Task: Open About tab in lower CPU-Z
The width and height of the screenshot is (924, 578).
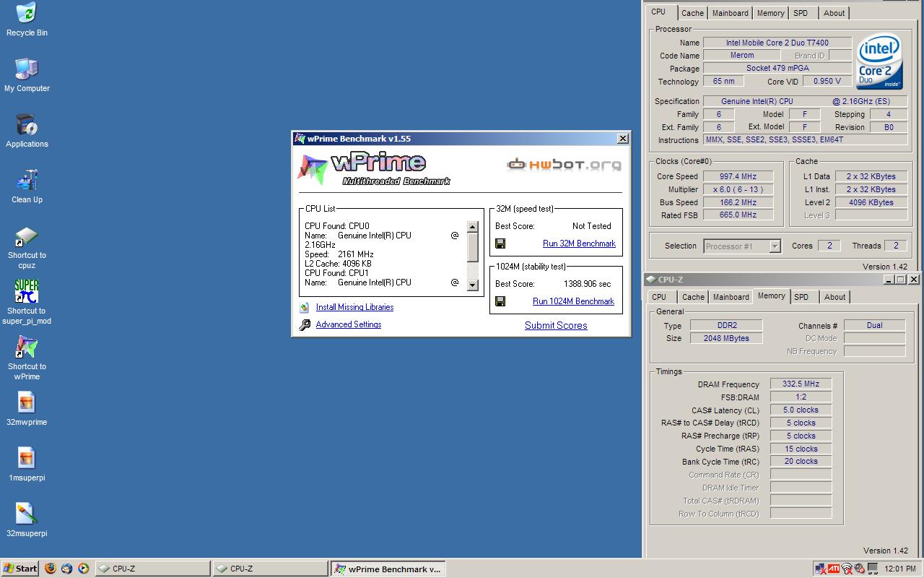Action: point(834,297)
